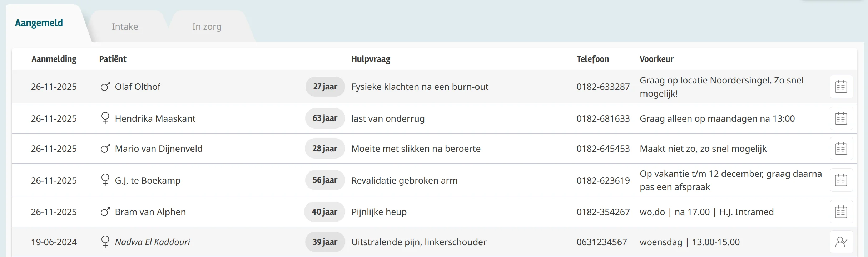Click female gender icon beside Hendrika Maaskant
Image resolution: width=868 pixels, height=257 pixels.
click(105, 118)
